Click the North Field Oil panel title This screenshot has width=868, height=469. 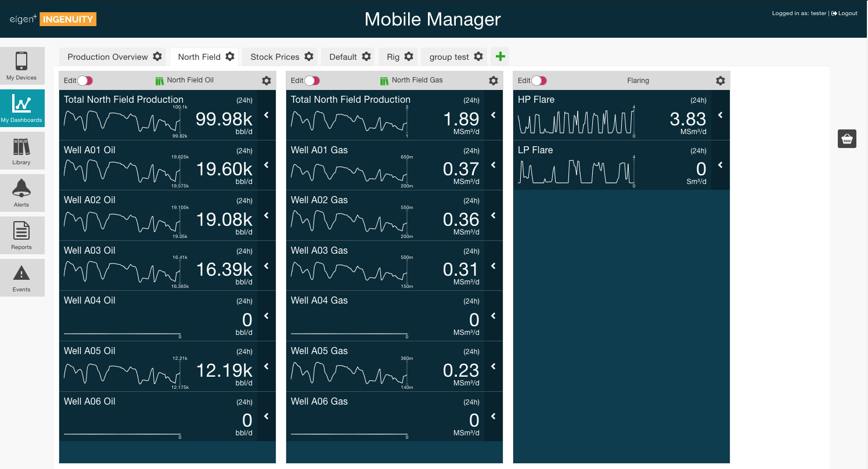click(190, 80)
